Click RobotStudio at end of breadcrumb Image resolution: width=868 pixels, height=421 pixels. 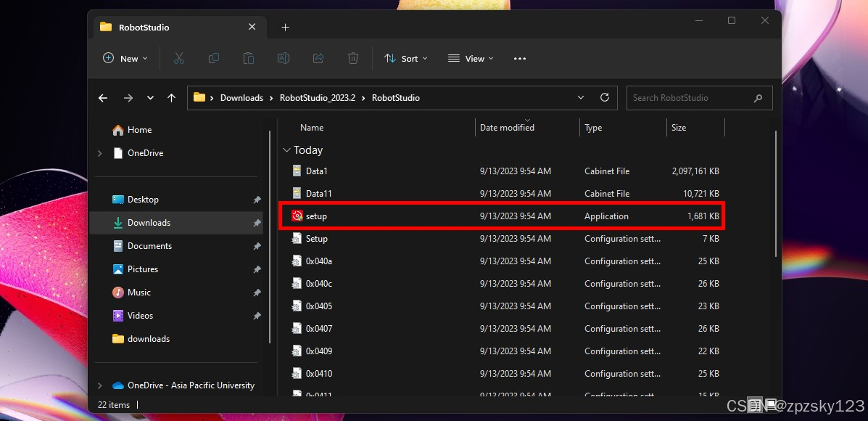(396, 98)
